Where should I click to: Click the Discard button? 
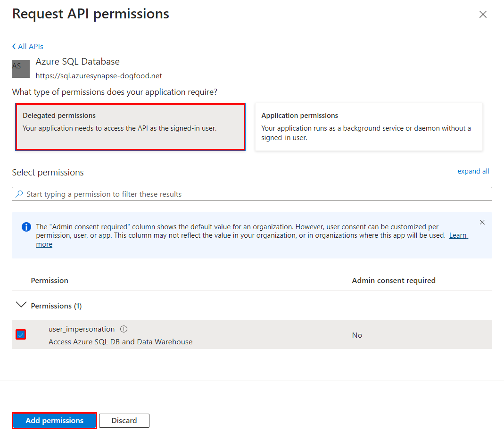[x=124, y=420]
